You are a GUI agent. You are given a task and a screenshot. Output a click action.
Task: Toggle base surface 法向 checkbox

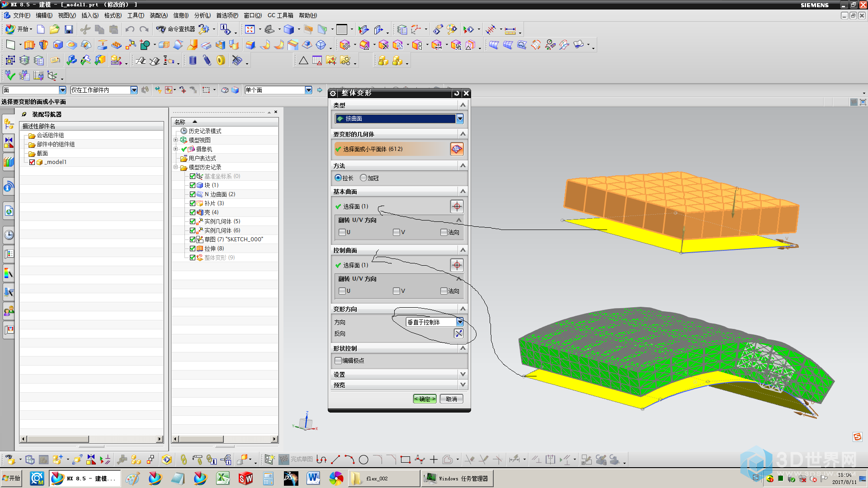click(x=444, y=232)
